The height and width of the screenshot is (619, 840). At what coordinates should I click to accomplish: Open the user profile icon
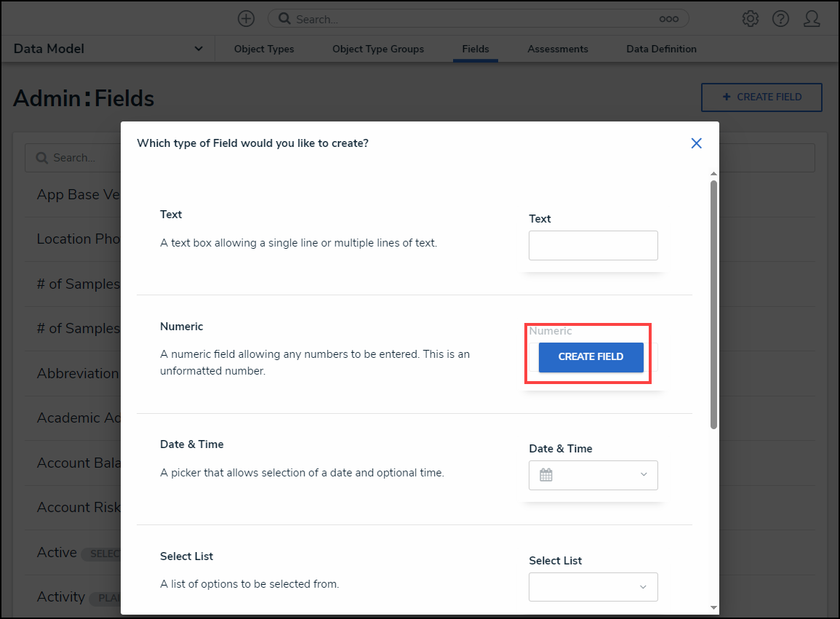812,19
